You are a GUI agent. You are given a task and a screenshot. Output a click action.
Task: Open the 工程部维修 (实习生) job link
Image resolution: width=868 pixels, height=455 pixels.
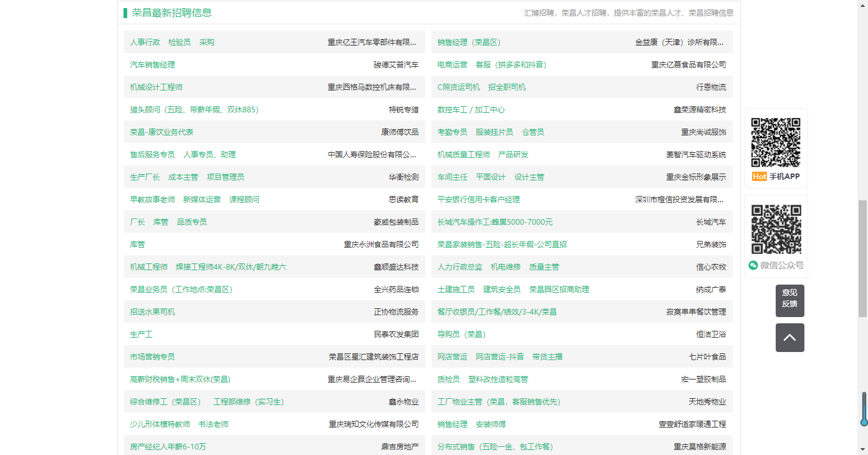pyautogui.click(x=249, y=402)
